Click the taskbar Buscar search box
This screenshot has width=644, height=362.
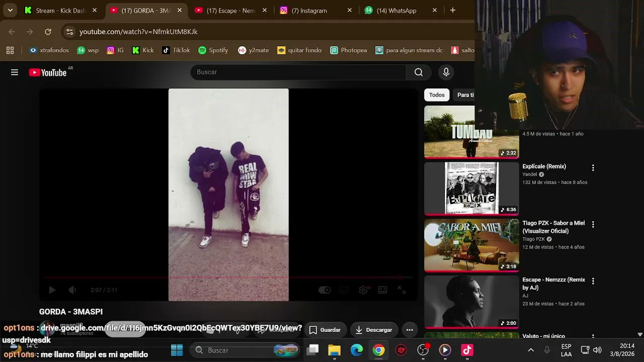(x=245, y=350)
